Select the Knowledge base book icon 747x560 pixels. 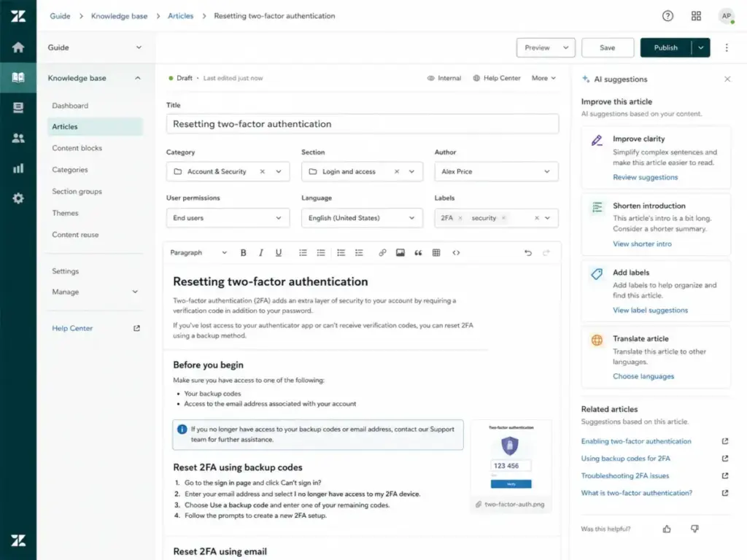tap(18, 77)
